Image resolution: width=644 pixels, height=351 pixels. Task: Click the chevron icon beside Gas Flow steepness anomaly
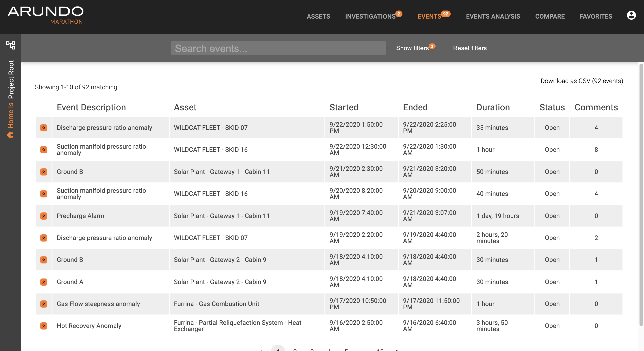44,304
